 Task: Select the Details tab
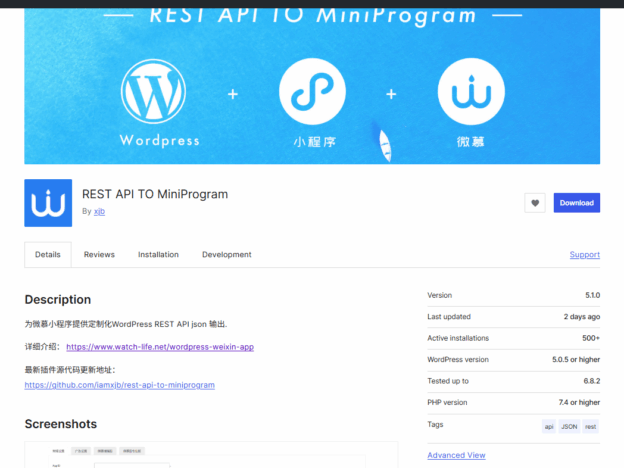48,255
